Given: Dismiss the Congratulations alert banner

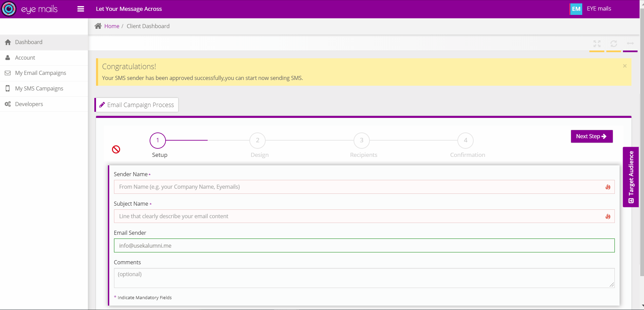Looking at the screenshot, I should [x=625, y=66].
